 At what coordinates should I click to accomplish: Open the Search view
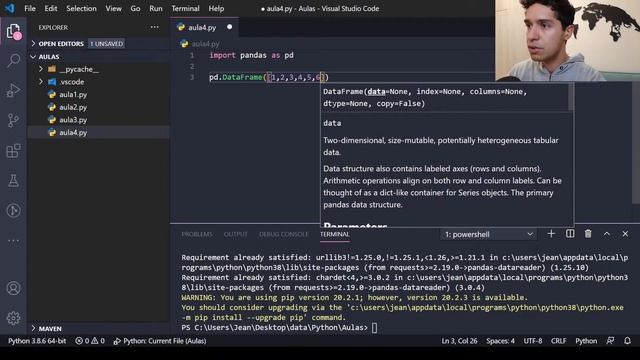(x=13, y=60)
